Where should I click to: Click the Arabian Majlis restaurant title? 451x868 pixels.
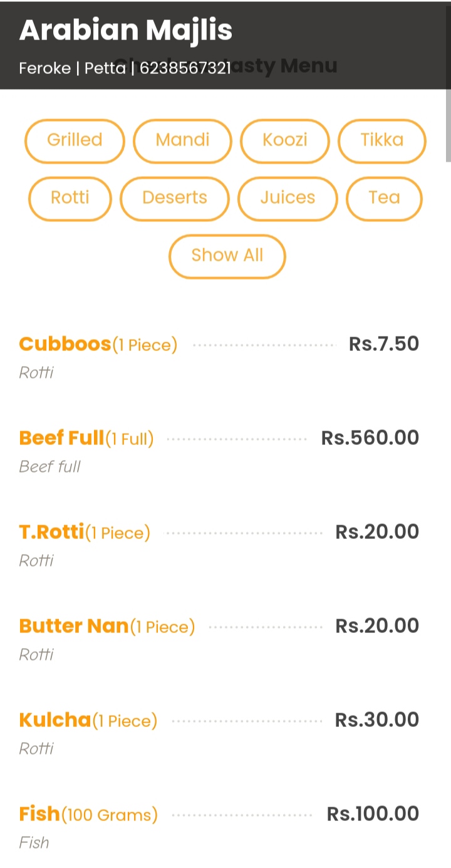pyautogui.click(x=126, y=30)
